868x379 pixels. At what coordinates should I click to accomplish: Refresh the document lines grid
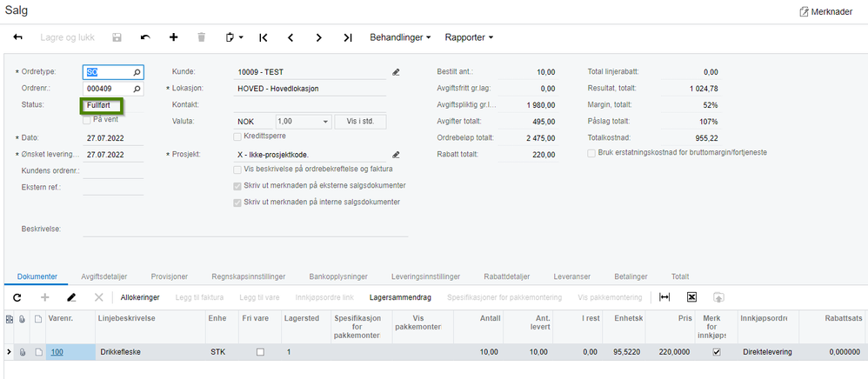pos(17,297)
